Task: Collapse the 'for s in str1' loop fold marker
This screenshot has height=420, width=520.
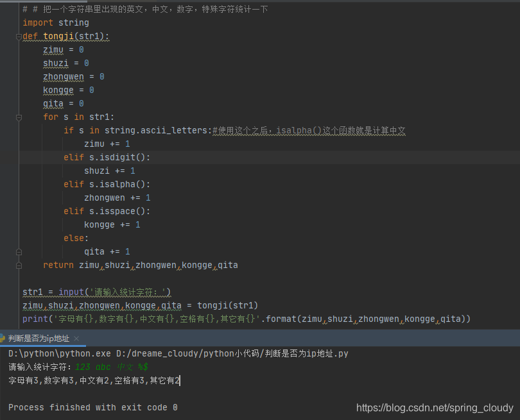Action: coord(19,117)
